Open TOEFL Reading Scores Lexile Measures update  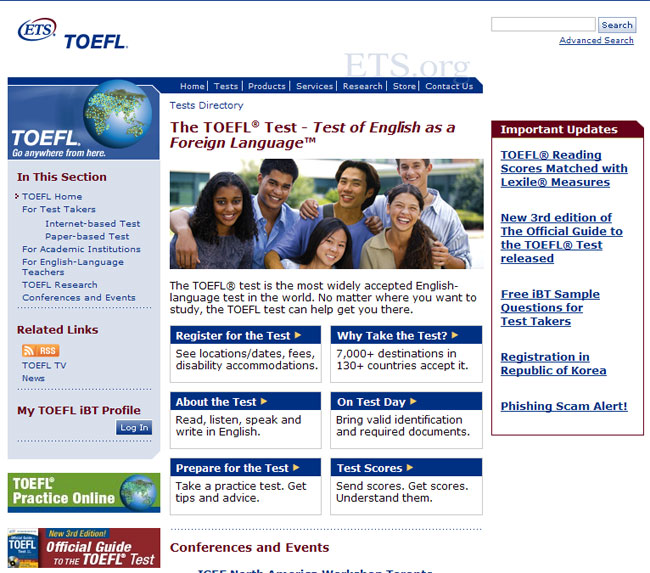point(564,168)
